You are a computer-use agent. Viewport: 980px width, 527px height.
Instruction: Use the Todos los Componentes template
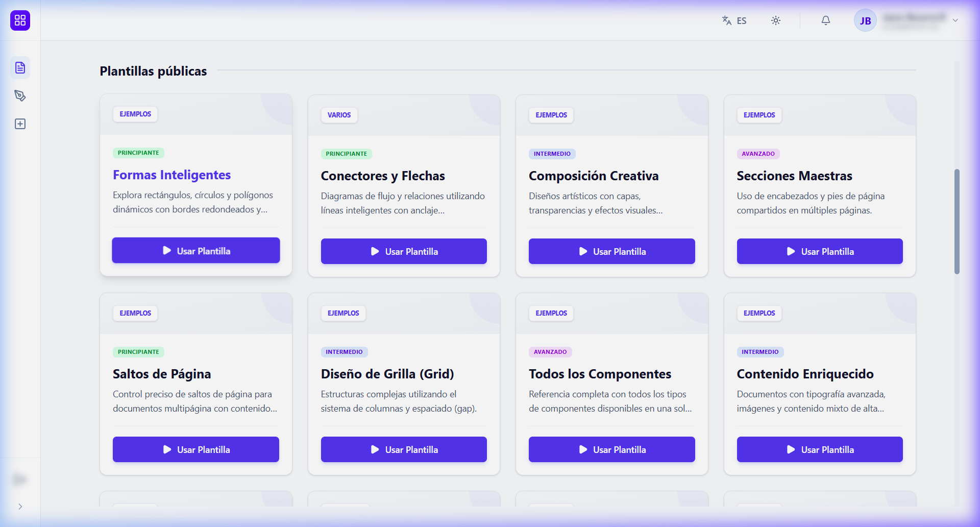pyautogui.click(x=611, y=449)
